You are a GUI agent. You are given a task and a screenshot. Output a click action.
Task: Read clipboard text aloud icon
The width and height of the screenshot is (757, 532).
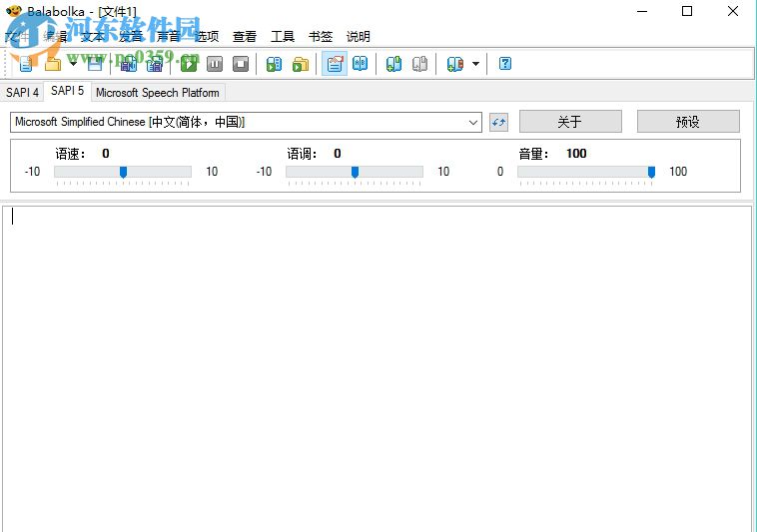[x=275, y=64]
